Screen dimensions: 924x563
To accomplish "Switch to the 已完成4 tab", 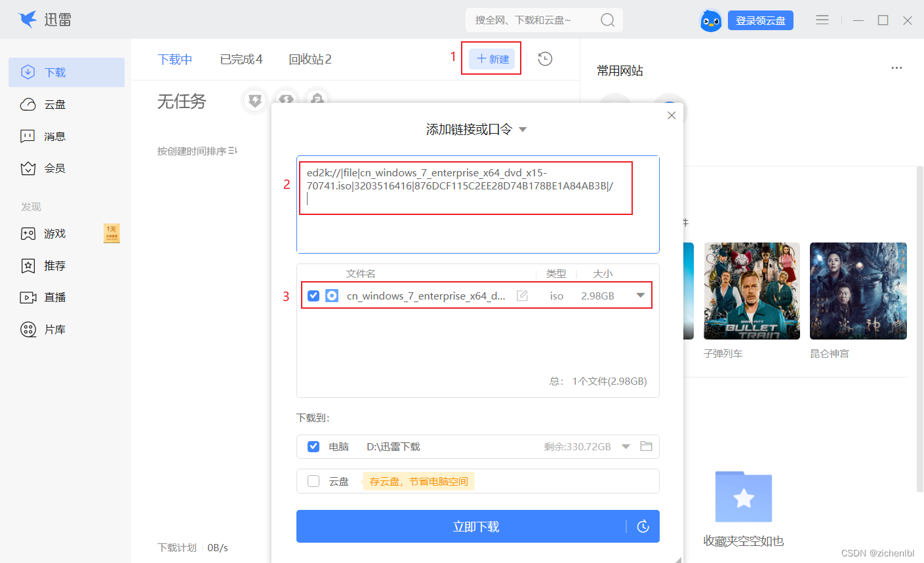I will point(241,60).
